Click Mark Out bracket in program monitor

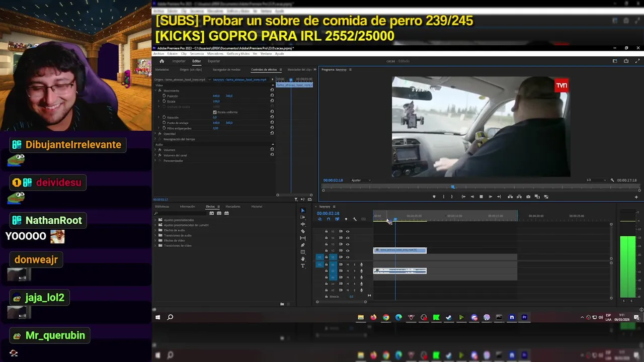(451, 197)
